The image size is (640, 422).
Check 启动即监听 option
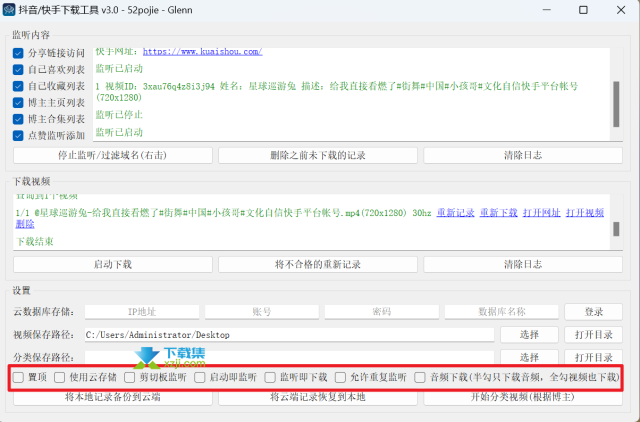(200, 378)
